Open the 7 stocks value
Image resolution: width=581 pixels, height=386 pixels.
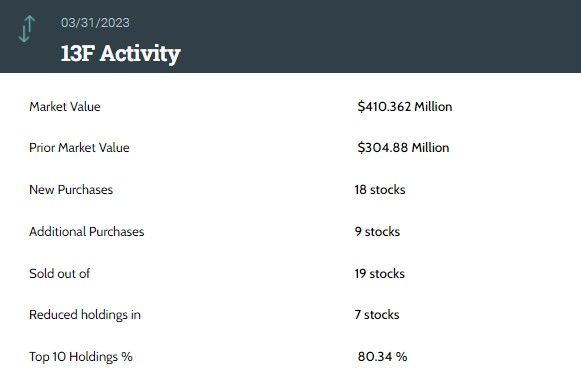click(x=377, y=315)
